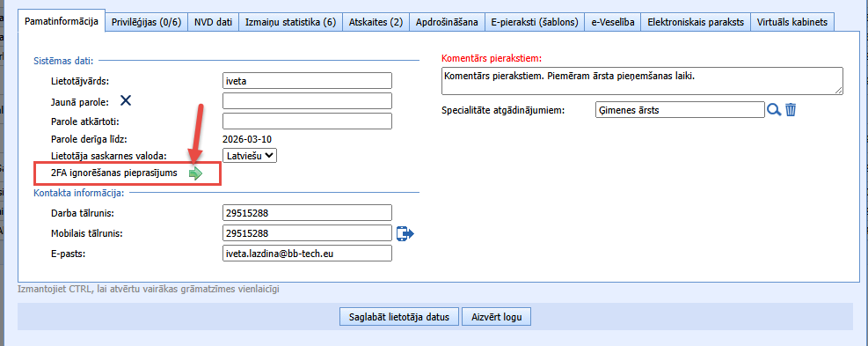Switch to the Apdrošināšana tab
Viewport: 868px width, 346px height.
pos(447,22)
